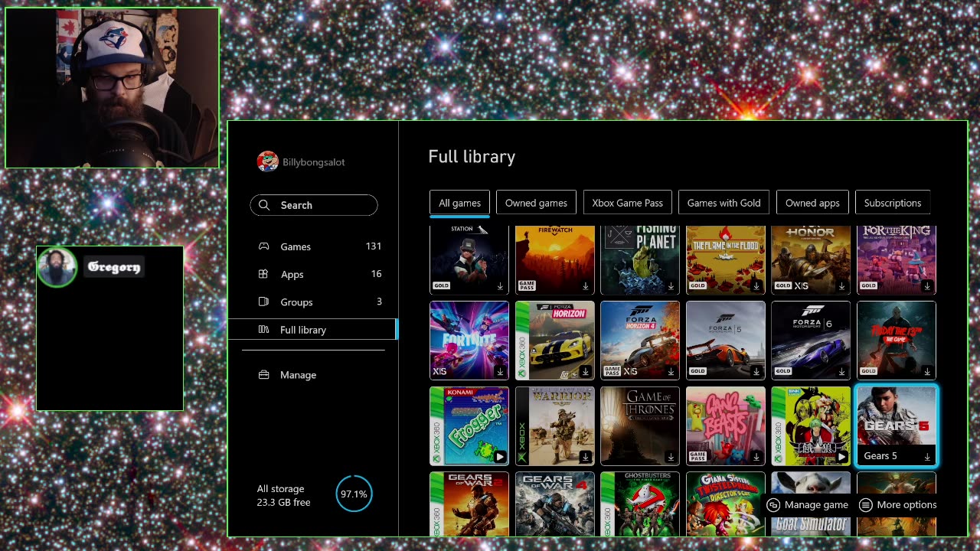980x551 pixels.
Task: Select the Fishing Planet tile
Action: pyautogui.click(x=640, y=260)
